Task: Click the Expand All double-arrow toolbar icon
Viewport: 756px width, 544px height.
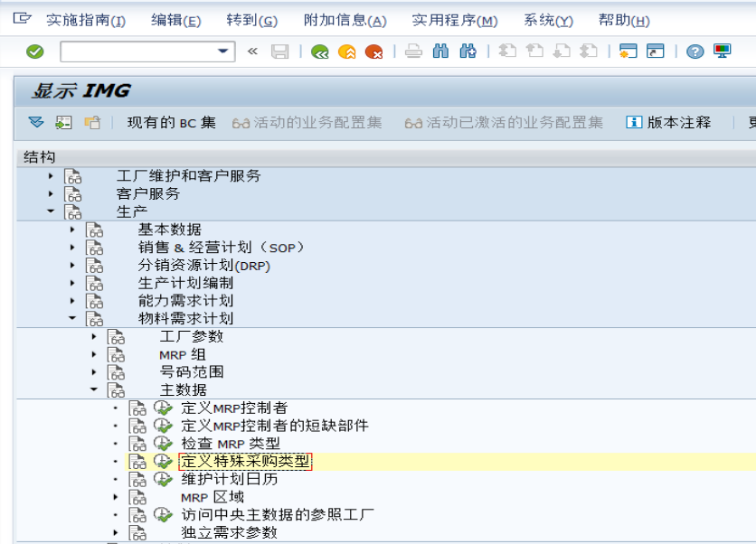Action: [x=36, y=122]
